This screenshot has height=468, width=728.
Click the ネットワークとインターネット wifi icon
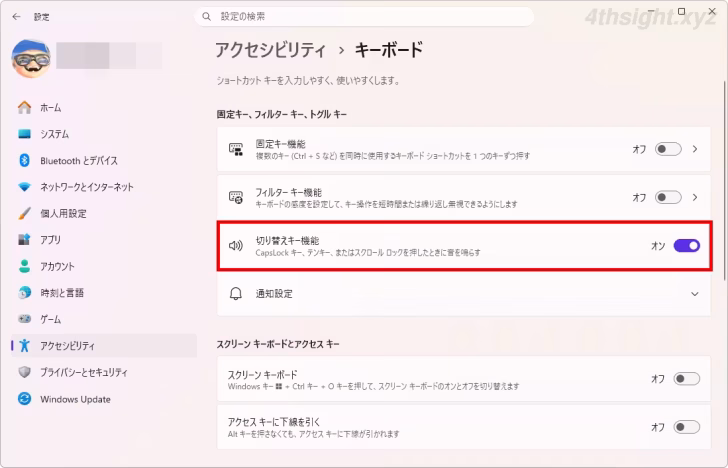pos(24,187)
